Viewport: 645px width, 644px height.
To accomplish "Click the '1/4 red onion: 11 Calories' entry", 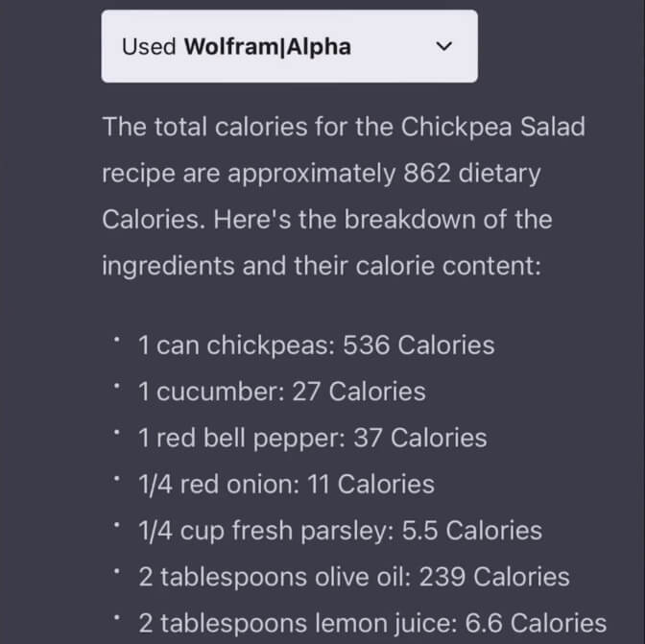I will point(286,485).
